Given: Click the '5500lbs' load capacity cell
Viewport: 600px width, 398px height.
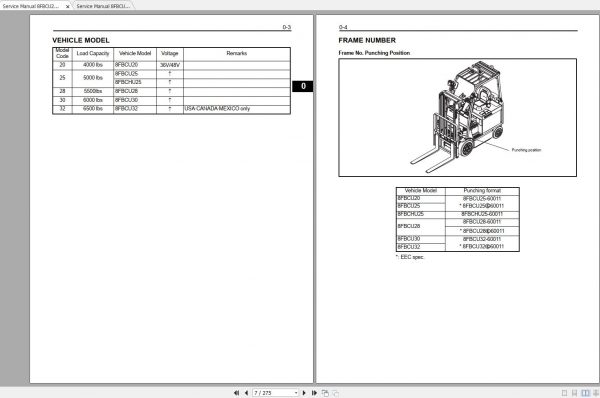Looking at the screenshot, I should 93,91.
